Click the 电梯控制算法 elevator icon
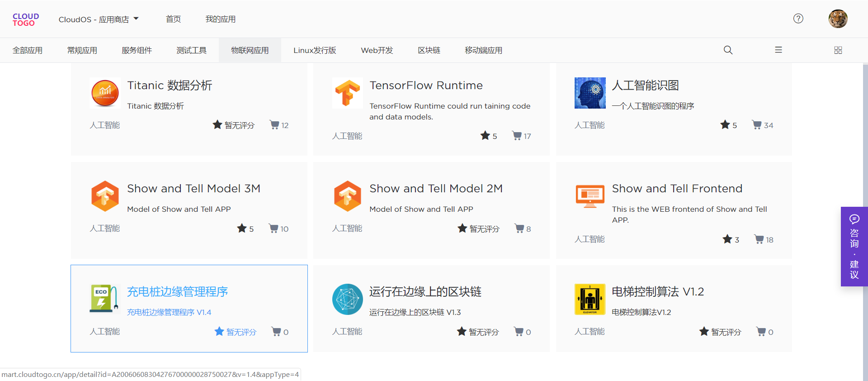 click(x=590, y=299)
